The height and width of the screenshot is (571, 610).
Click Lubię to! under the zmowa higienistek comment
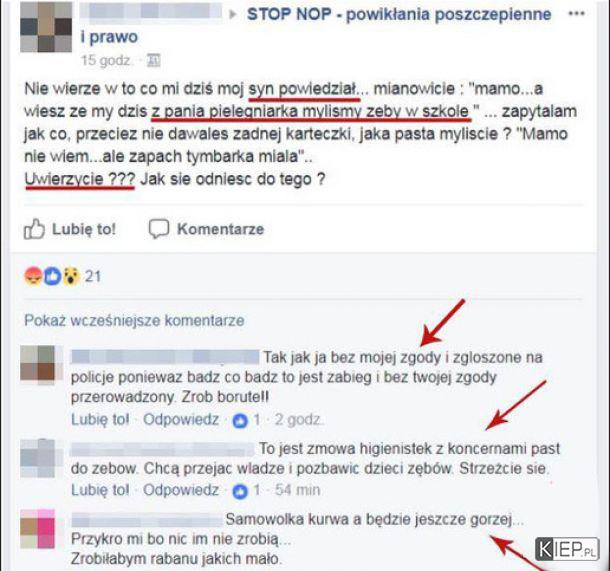(x=100, y=490)
